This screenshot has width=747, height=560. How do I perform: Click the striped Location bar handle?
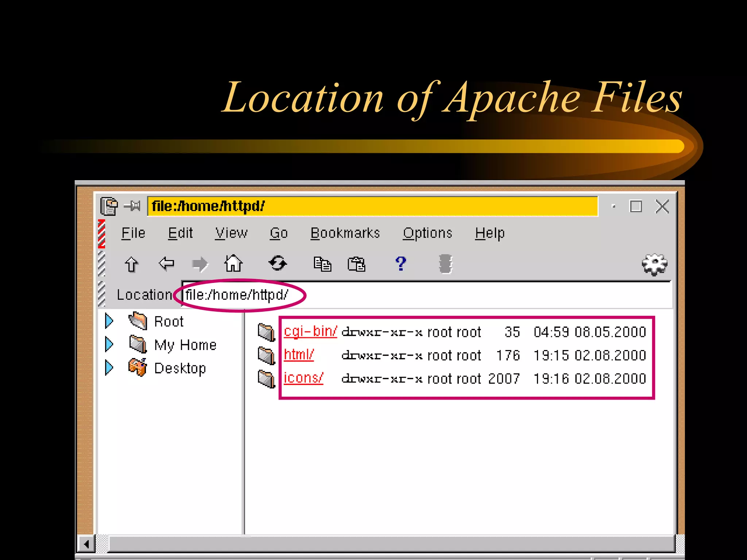pyautogui.click(x=102, y=294)
